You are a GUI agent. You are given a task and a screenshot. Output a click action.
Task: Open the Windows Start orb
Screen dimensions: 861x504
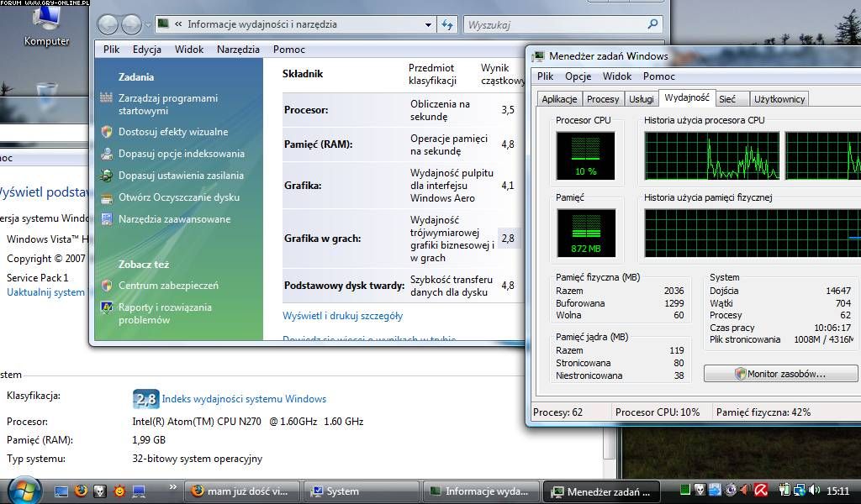pos(24,491)
